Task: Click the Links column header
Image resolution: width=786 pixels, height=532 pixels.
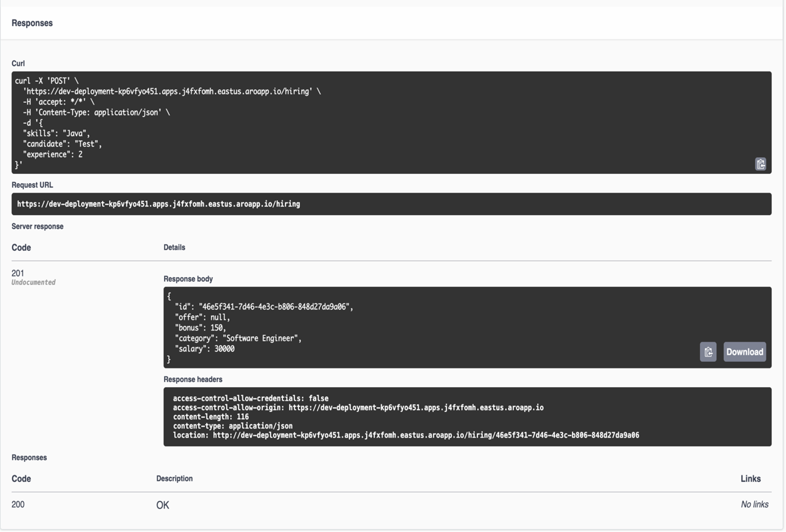Action: pyautogui.click(x=750, y=479)
